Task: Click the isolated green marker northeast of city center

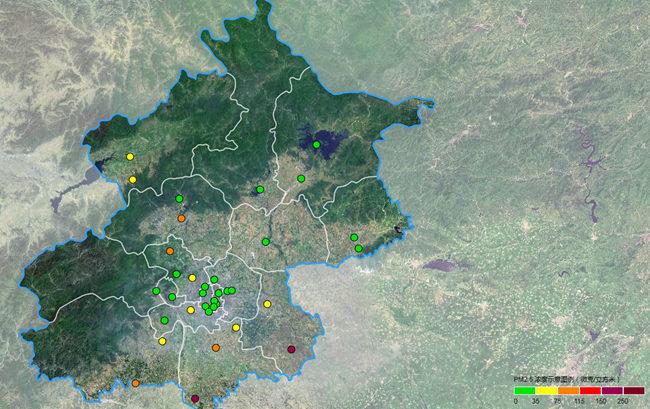Action: (x=266, y=241)
